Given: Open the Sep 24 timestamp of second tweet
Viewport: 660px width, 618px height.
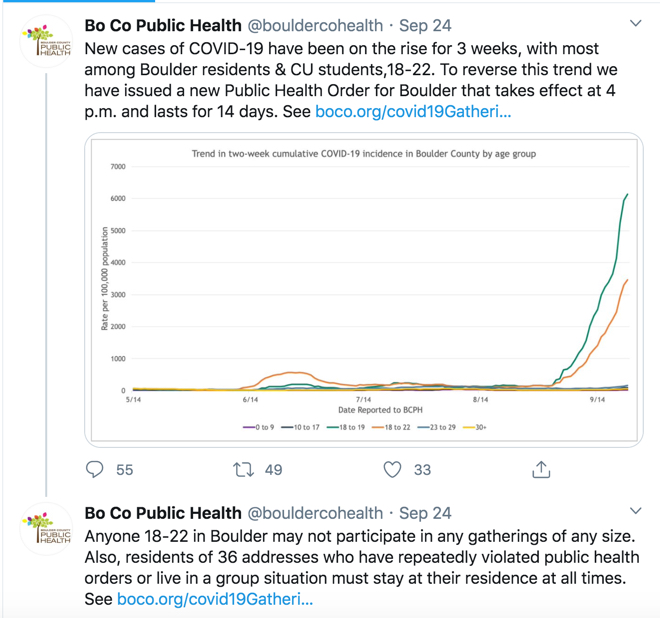Looking at the screenshot, I should tap(425, 513).
